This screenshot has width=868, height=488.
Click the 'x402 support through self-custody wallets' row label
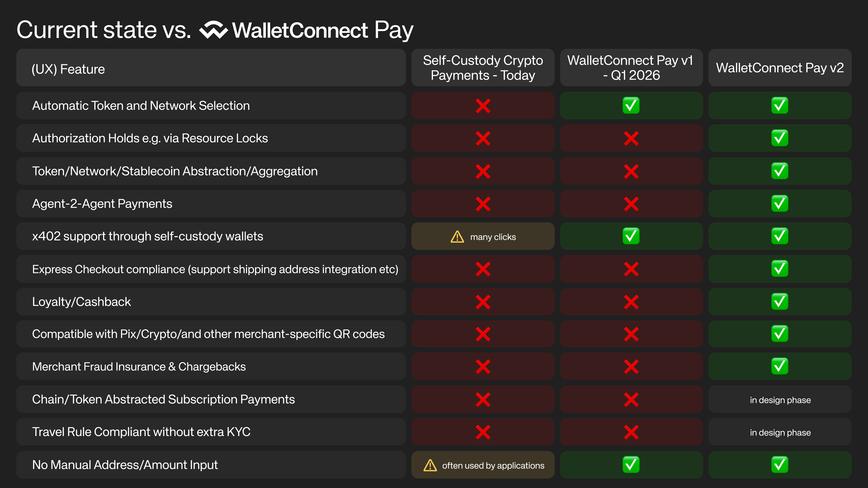pyautogui.click(x=148, y=236)
